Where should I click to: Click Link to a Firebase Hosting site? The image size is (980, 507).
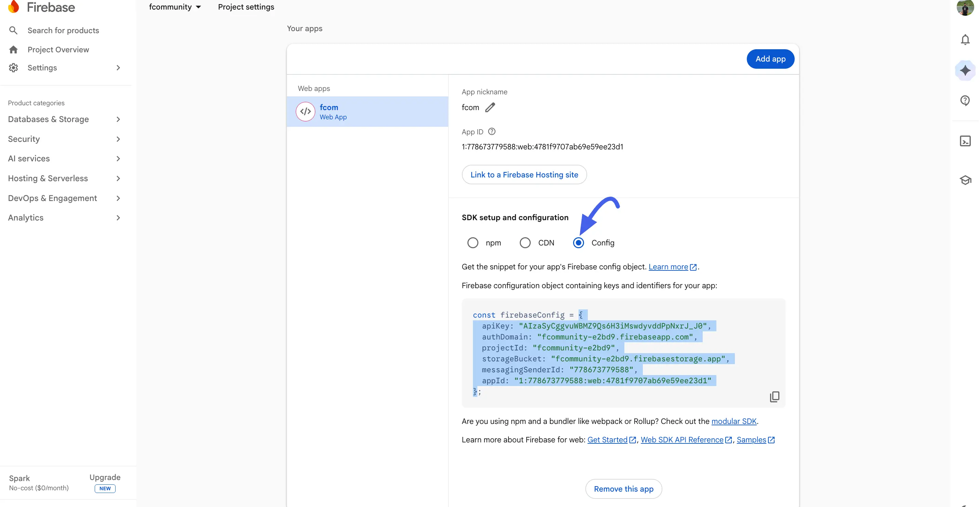tap(524, 175)
